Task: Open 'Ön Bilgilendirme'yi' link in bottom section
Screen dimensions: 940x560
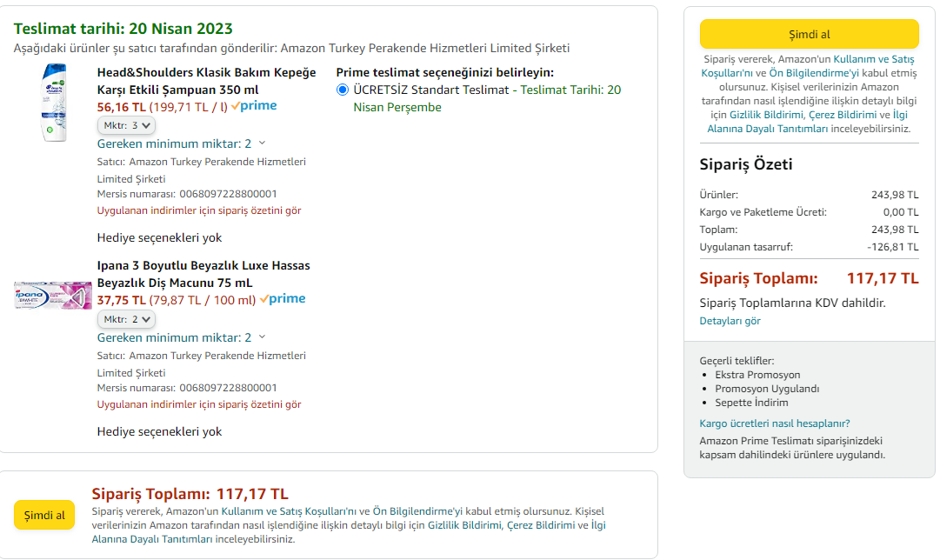Action: click(417, 511)
